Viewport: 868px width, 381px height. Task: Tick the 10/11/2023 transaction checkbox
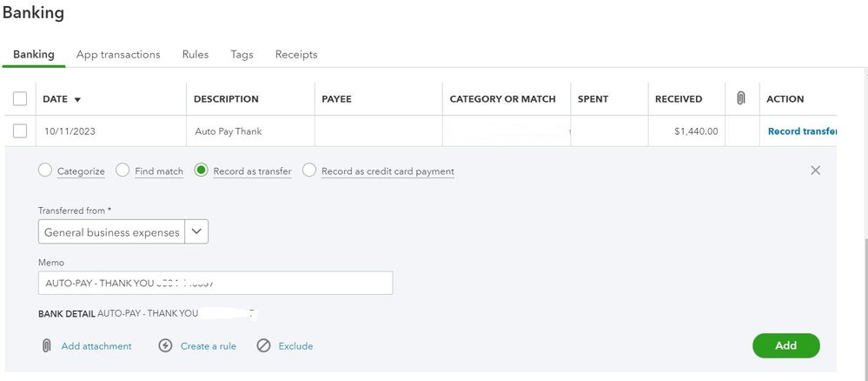[x=20, y=131]
